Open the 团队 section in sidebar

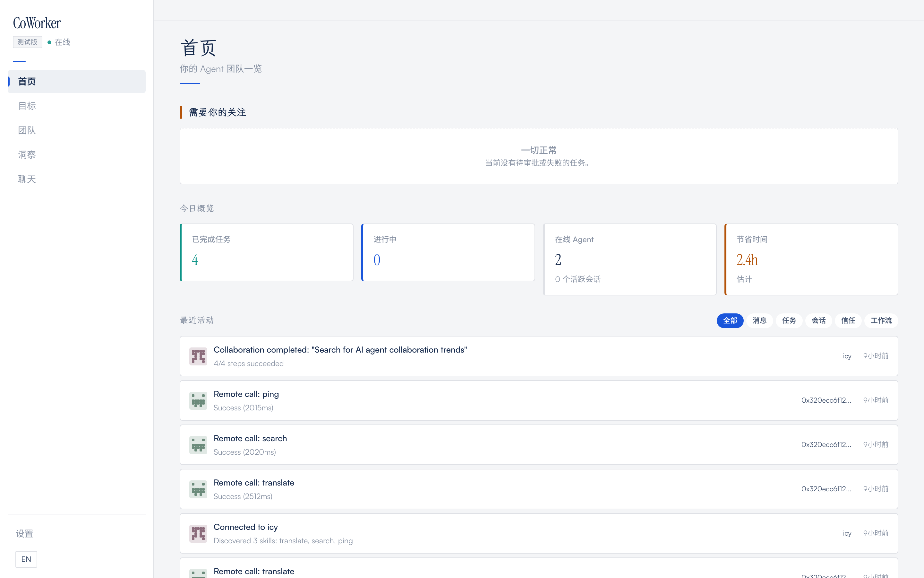(76, 130)
